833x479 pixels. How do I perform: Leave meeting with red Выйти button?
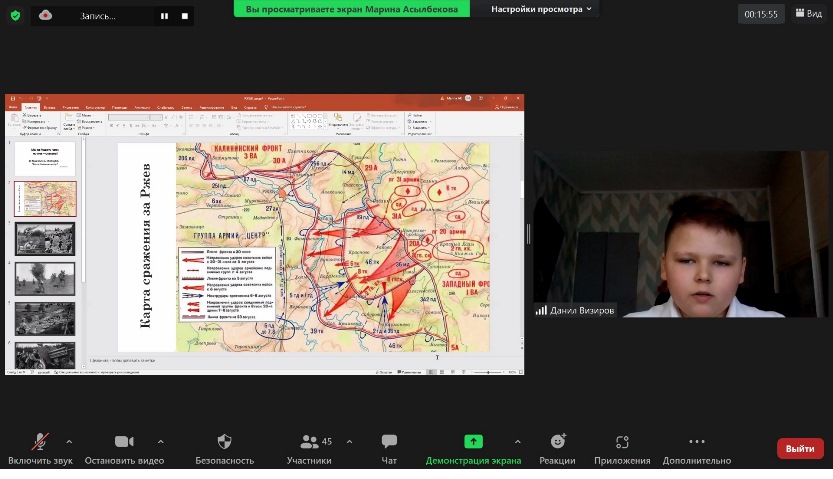(800, 449)
